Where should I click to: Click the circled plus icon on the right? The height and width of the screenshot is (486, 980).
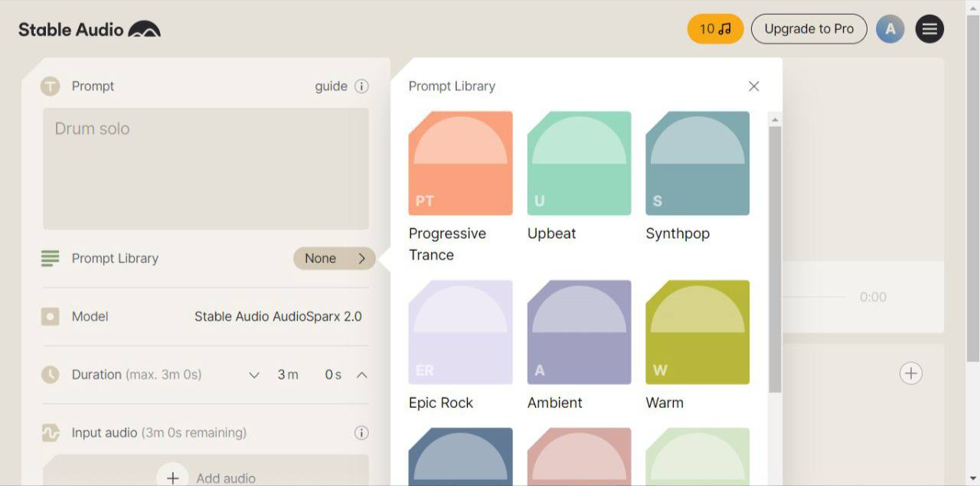pyautogui.click(x=910, y=373)
